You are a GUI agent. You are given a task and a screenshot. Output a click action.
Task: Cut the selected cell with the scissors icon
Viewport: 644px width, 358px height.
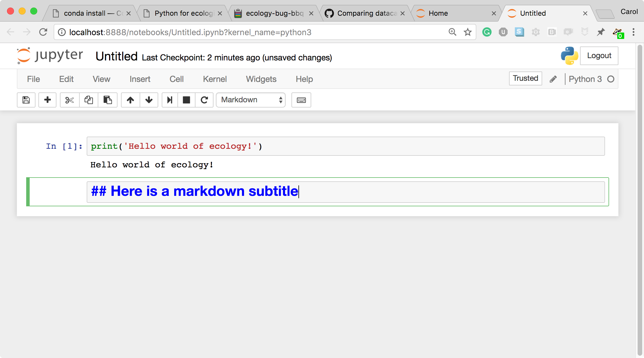(69, 100)
